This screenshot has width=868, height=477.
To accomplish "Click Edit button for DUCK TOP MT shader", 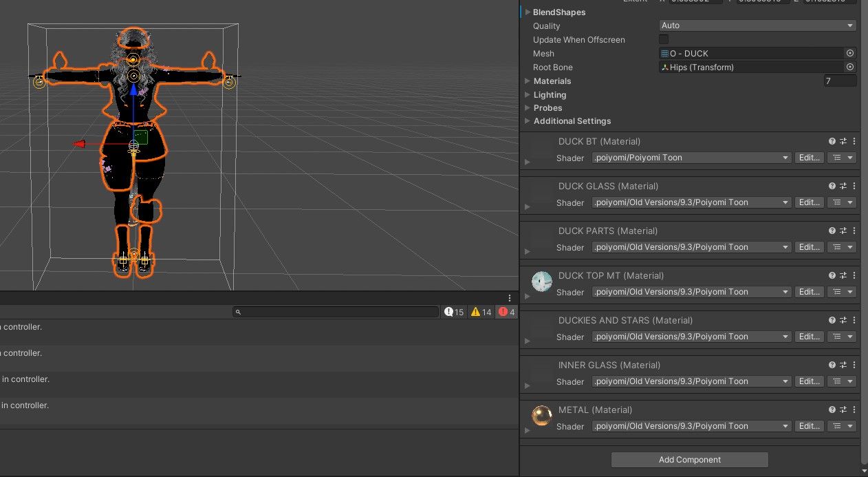I will point(809,292).
